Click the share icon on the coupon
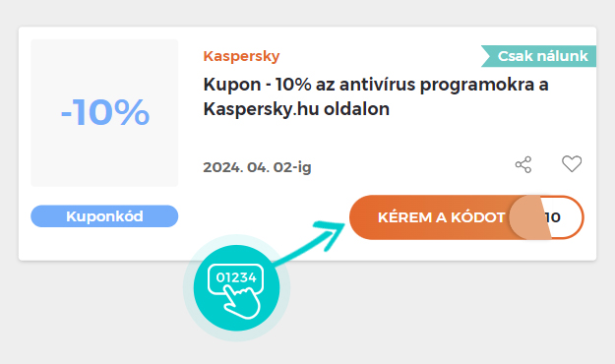 tap(523, 164)
